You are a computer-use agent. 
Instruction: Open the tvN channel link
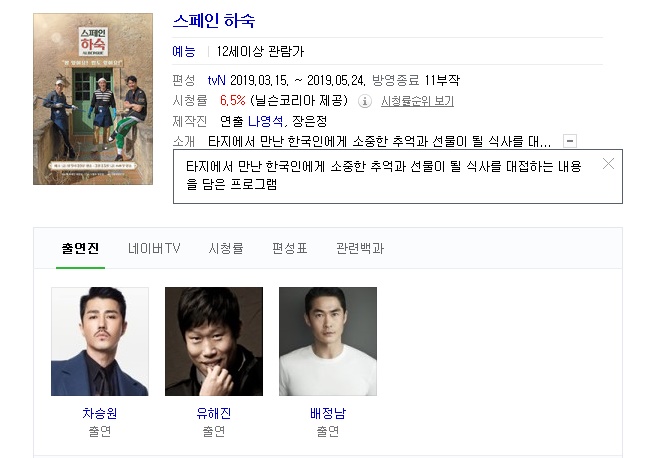[216, 80]
